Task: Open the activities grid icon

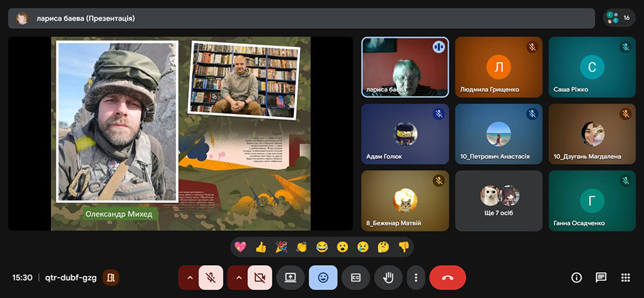Action: pos(625,277)
